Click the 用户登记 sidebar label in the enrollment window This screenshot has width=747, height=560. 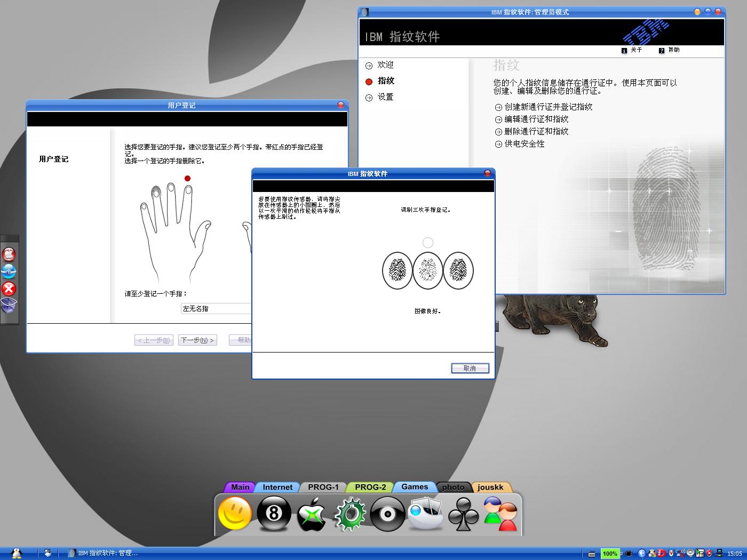coord(54,159)
